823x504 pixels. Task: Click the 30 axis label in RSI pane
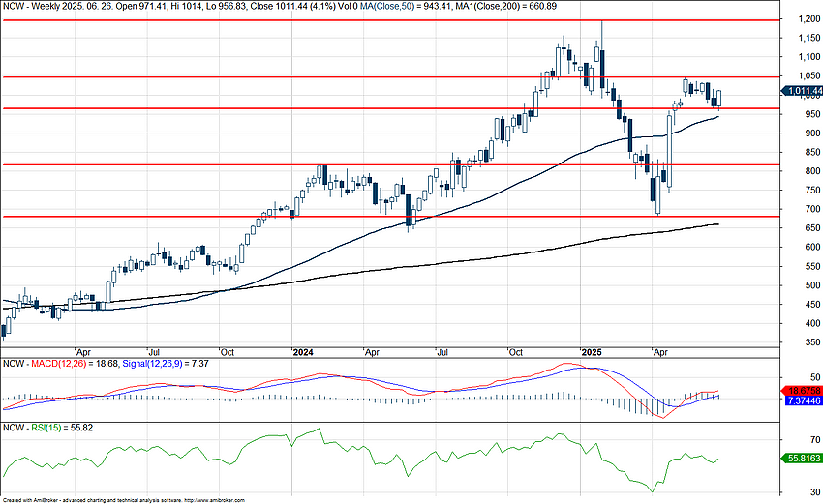coord(815,492)
